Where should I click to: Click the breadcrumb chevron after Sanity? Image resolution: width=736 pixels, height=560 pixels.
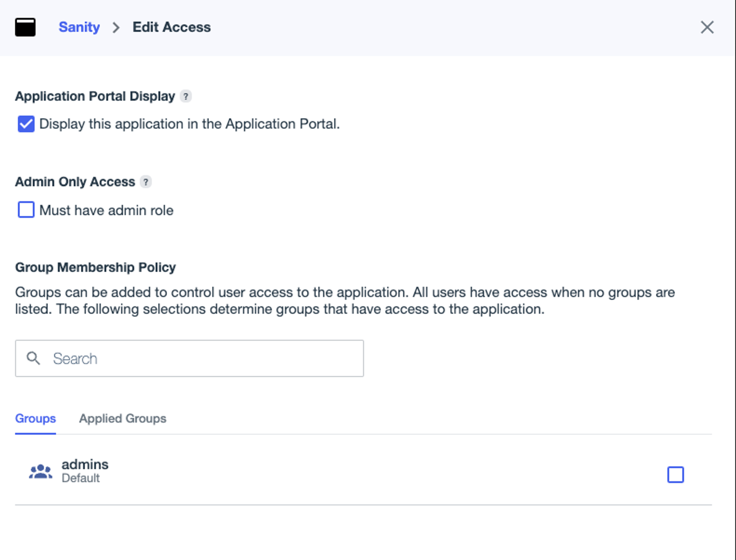pos(116,28)
